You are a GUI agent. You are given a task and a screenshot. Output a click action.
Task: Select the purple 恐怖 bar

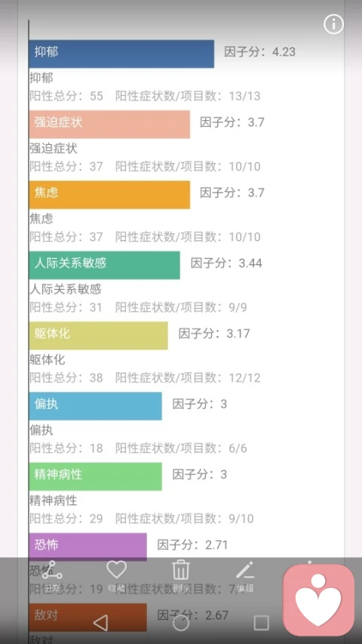87,547
